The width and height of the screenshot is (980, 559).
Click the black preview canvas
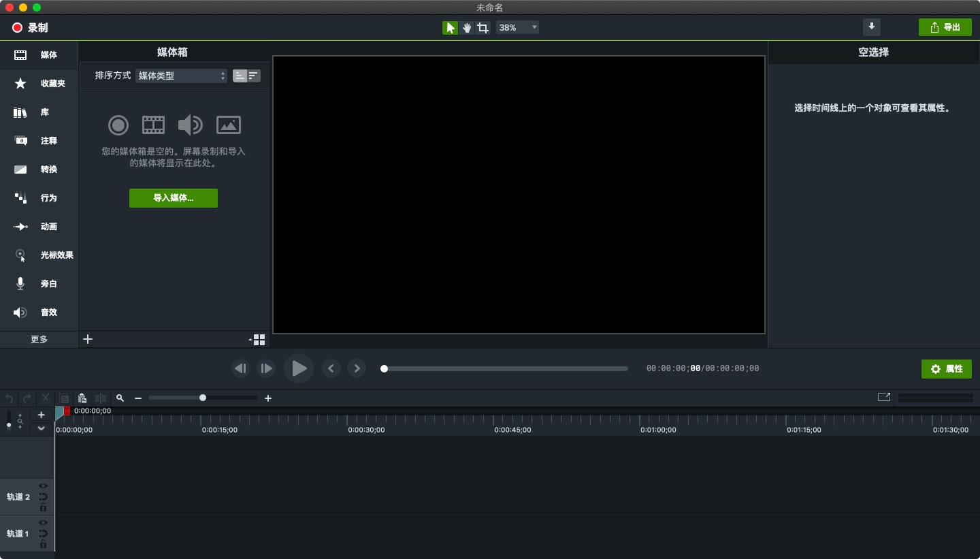tap(519, 195)
